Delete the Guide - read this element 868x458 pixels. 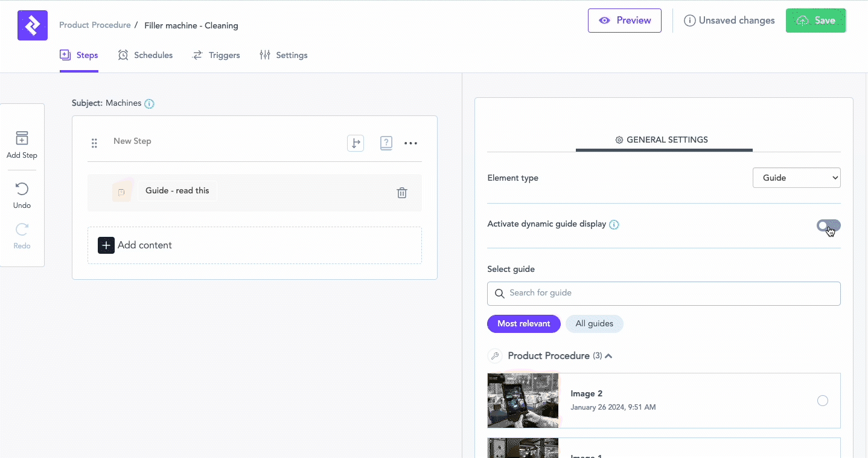click(402, 193)
